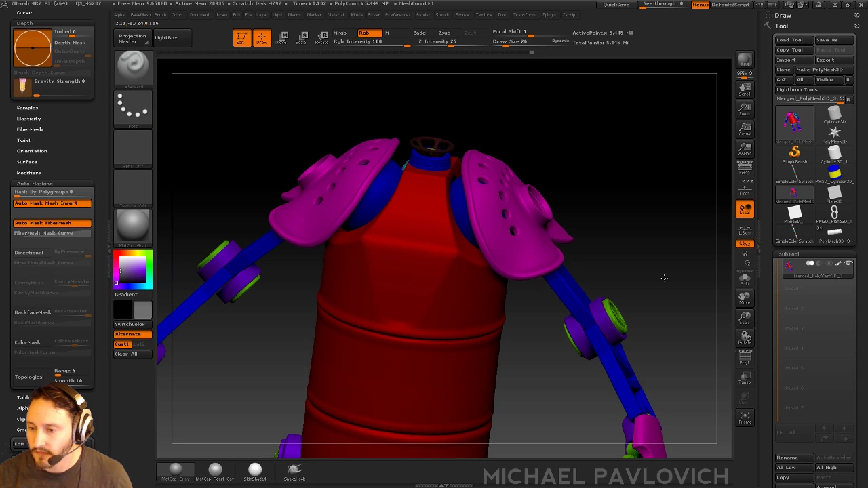Click the right-shelf Rotate view icon

(745, 338)
